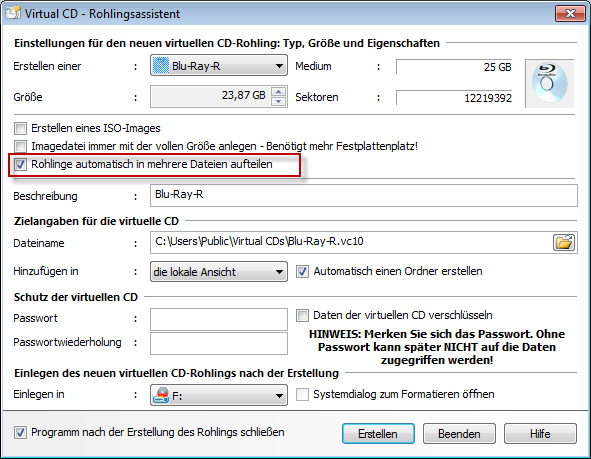
Task: Click into the Passwort input field
Action: tap(219, 319)
